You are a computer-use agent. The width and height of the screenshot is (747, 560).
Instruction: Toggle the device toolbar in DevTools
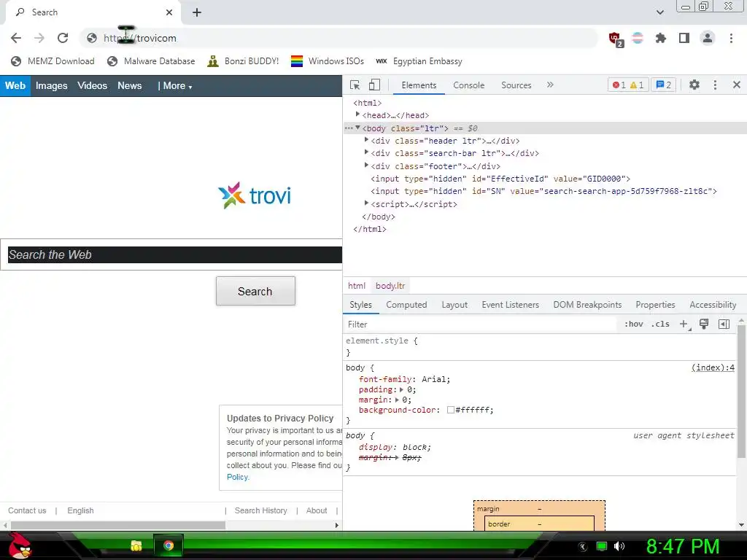pos(374,85)
